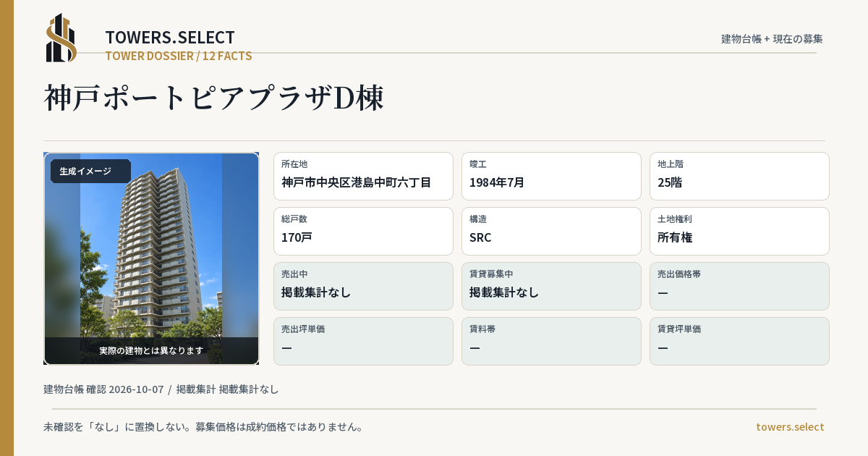Screen dimensions: 868x456
Task: Select the 賃料帯 card
Action: (x=551, y=341)
